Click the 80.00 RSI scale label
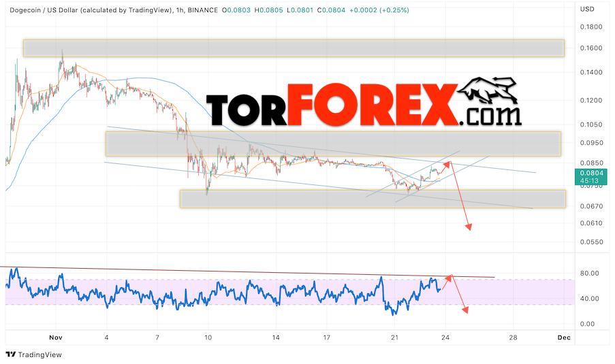The height and width of the screenshot is (364, 615). tap(589, 273)
